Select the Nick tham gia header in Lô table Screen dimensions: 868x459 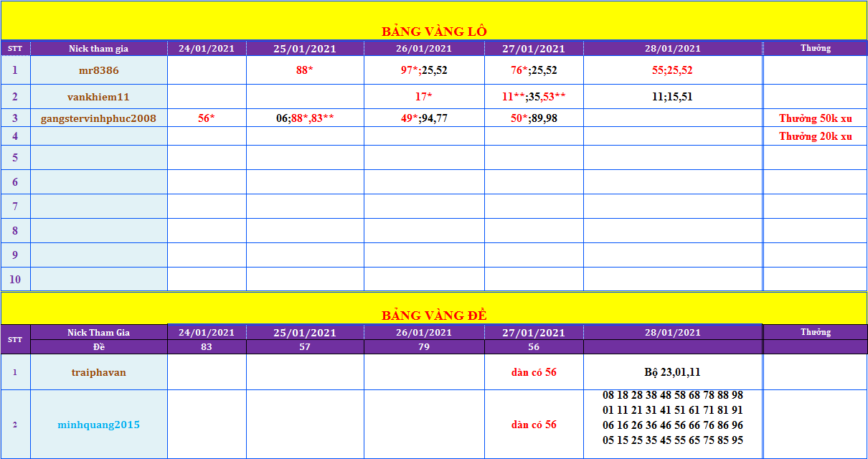click(x=99, y=49)
